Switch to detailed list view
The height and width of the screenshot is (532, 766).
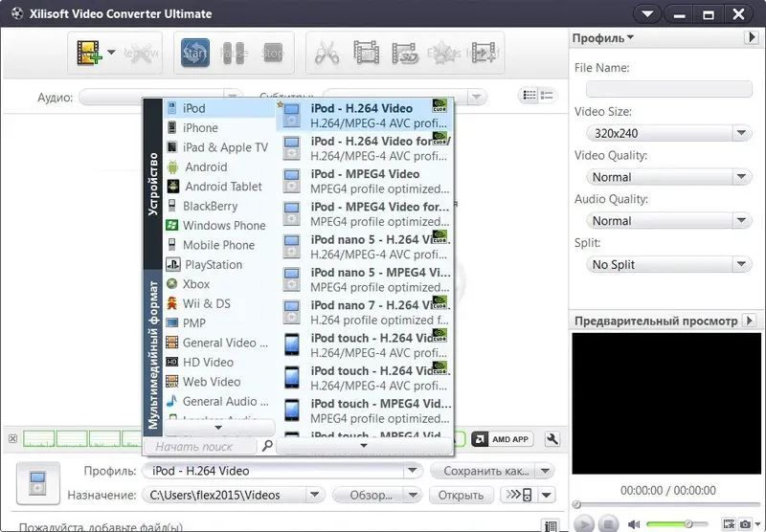tap(547, 95)
